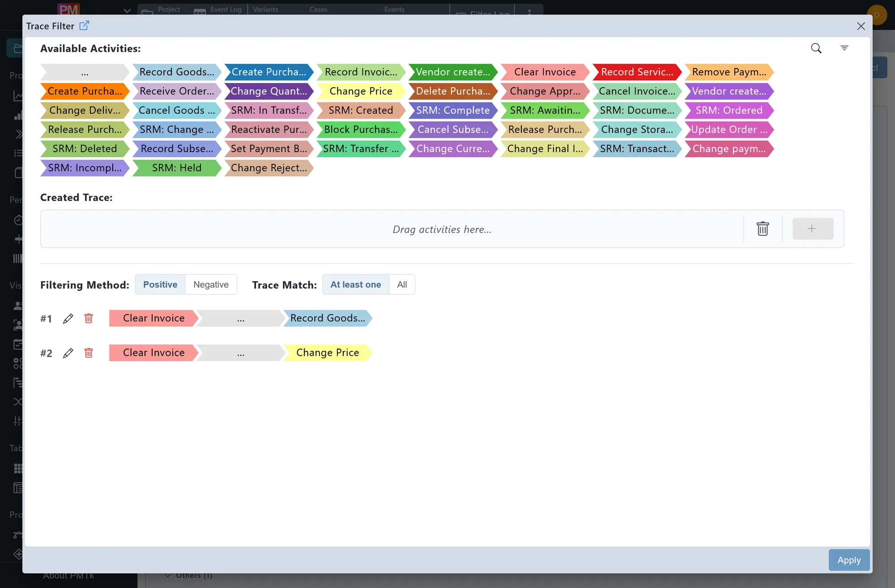Select the Remove Paym... activity chip
The height and width of the screenshot is (588, 895).
(729, 72)
